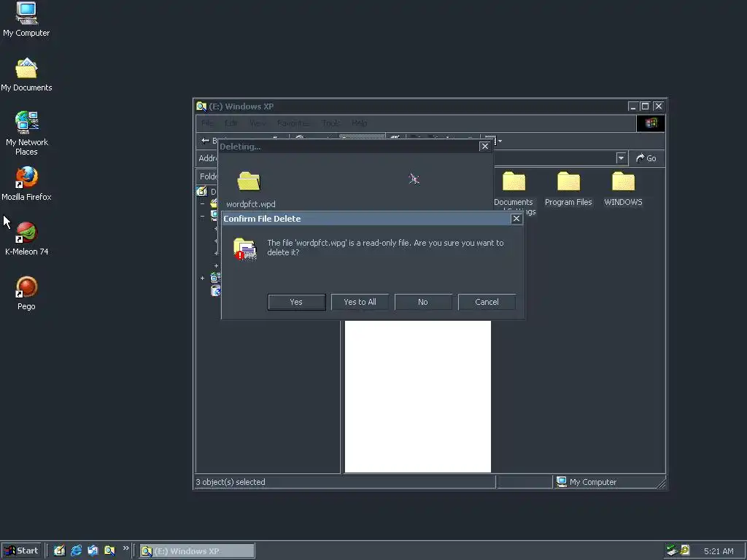
Task: Click the Recycle Bin icon in folder tree
Action: click(x=216, y=290)
